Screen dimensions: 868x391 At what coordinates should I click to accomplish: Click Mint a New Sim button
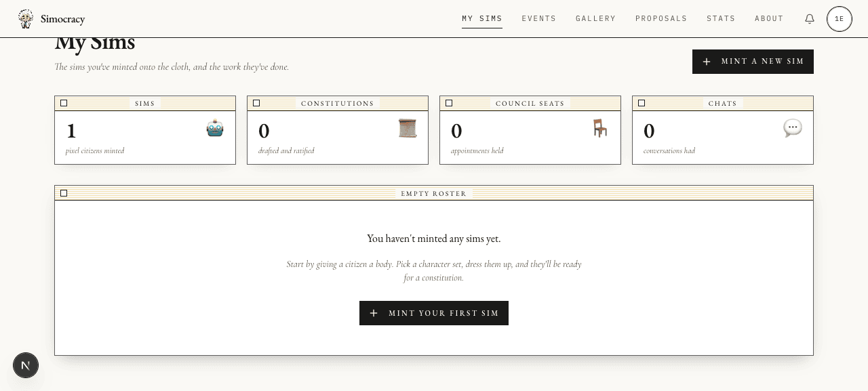tap(753, 62)
